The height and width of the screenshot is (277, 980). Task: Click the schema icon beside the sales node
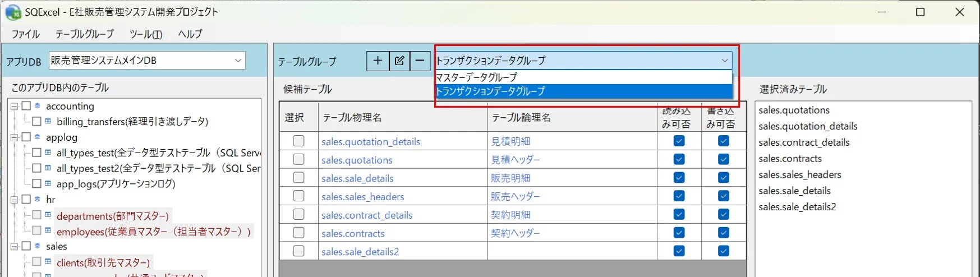click(x=38, y=246)
